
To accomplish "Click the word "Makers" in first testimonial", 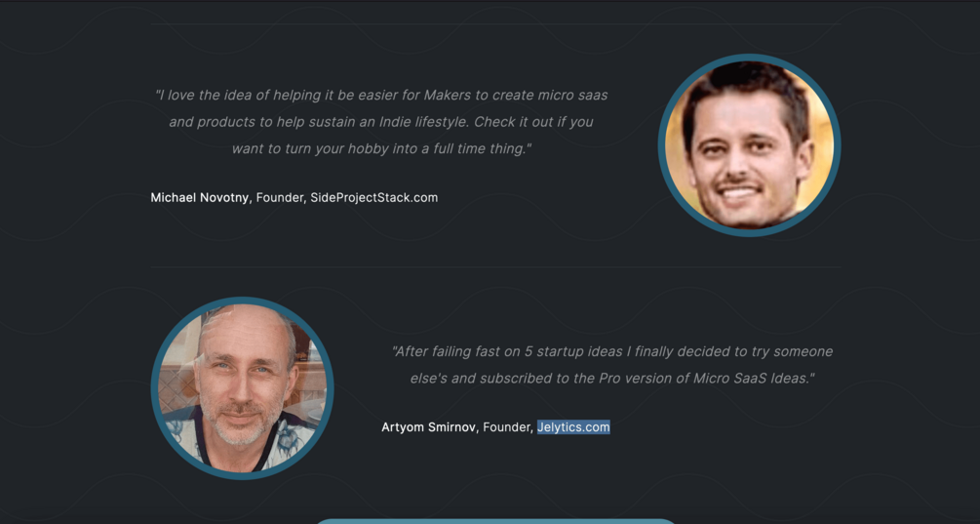I will (448, 95).
